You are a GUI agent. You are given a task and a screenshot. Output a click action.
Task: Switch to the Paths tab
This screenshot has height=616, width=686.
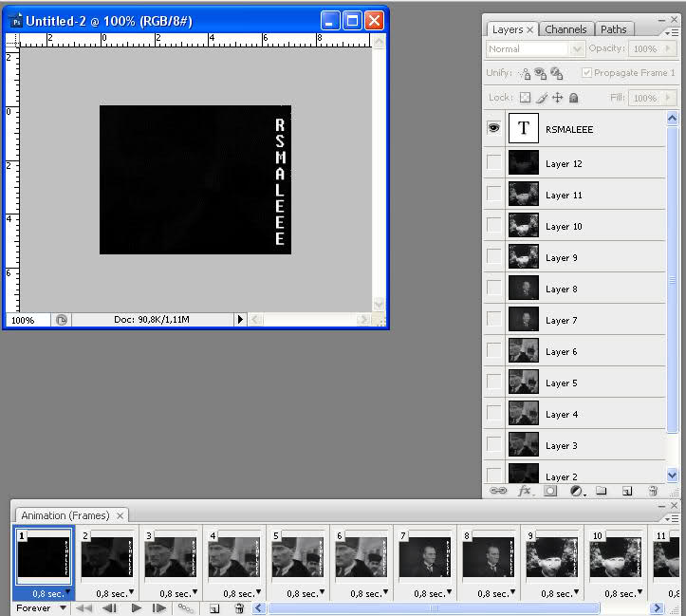[614, 29]
